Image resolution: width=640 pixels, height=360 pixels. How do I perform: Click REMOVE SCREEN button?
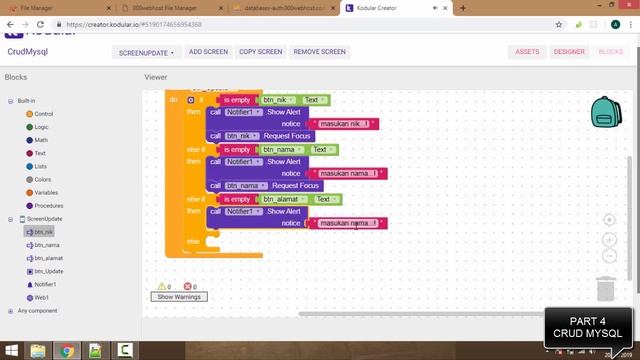[x=320, y=52]
